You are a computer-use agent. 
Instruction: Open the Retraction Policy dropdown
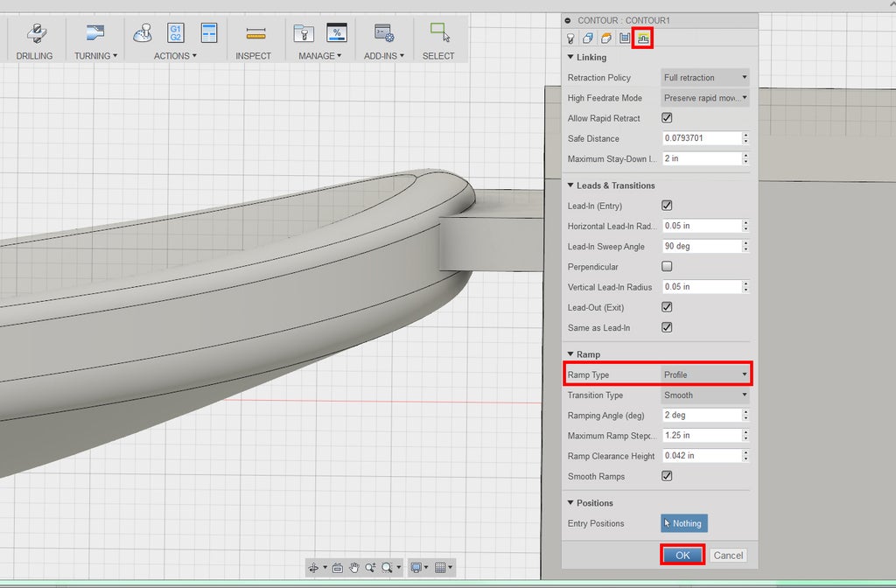point(705,78)
